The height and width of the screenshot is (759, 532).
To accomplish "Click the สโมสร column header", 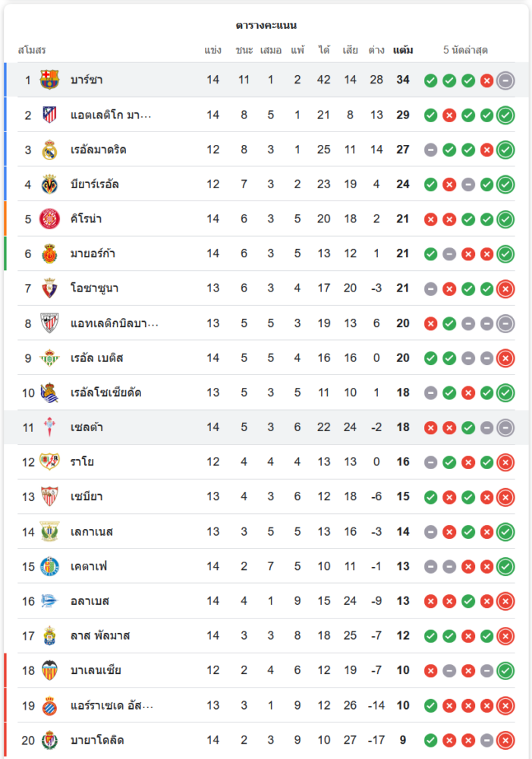I will pos(32,50).
